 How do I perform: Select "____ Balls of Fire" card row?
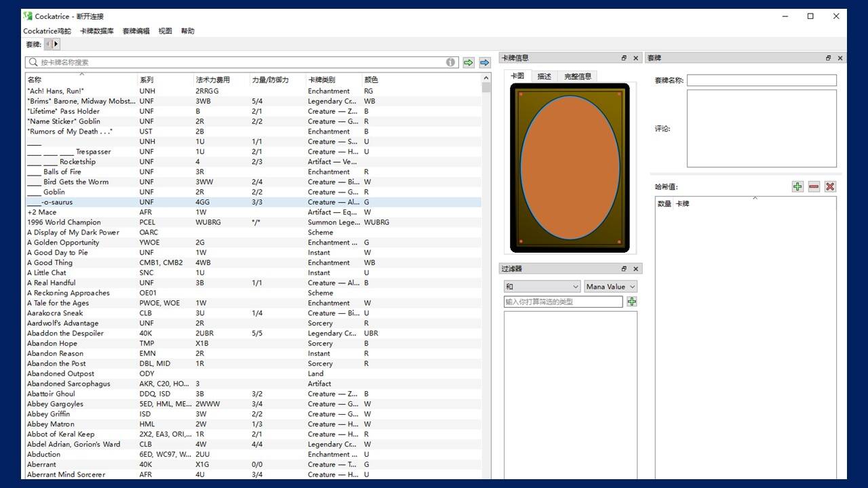click(253, 171)
